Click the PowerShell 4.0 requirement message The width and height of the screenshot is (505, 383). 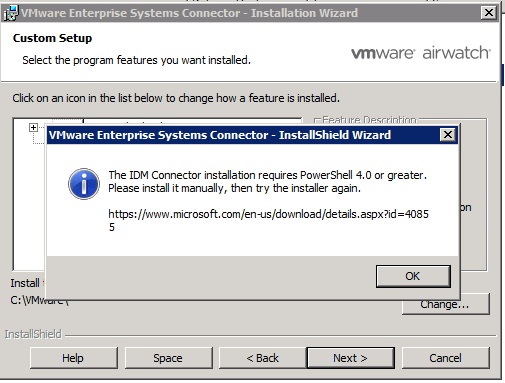pos(268,181)
